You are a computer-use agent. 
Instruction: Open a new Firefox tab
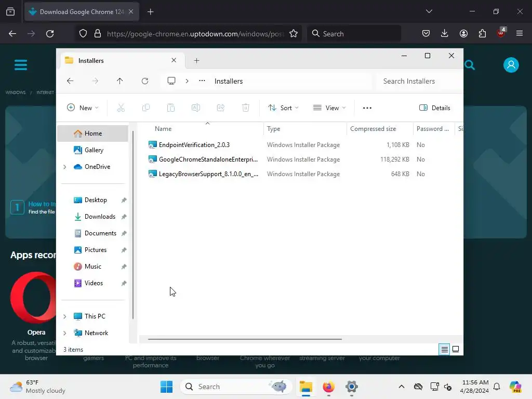pos(151,12)
